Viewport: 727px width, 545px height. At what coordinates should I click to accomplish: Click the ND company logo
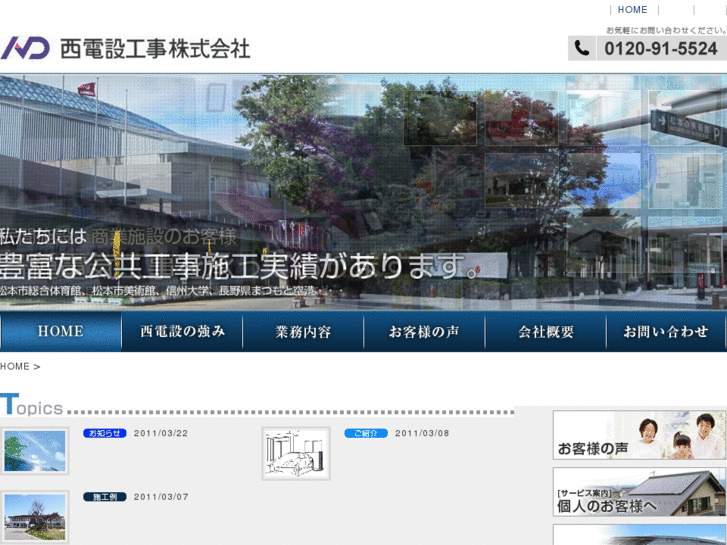(26, 48)
